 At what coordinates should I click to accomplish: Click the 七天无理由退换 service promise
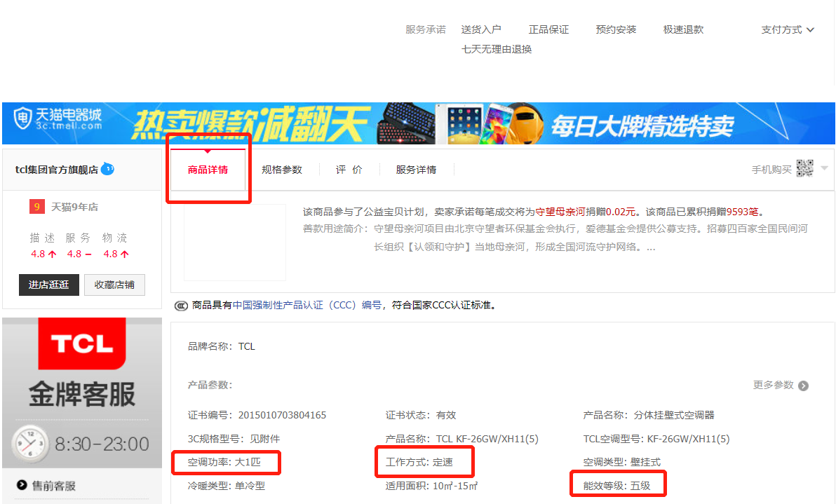pos(497,49)
